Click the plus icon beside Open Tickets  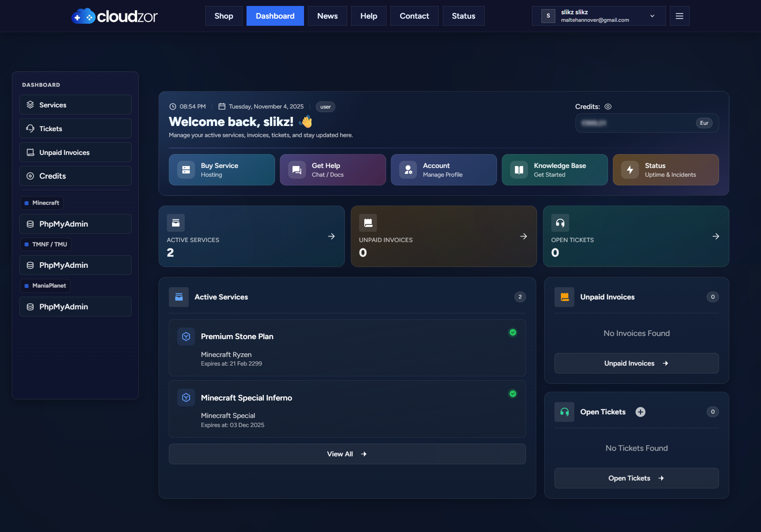(641, 412)
